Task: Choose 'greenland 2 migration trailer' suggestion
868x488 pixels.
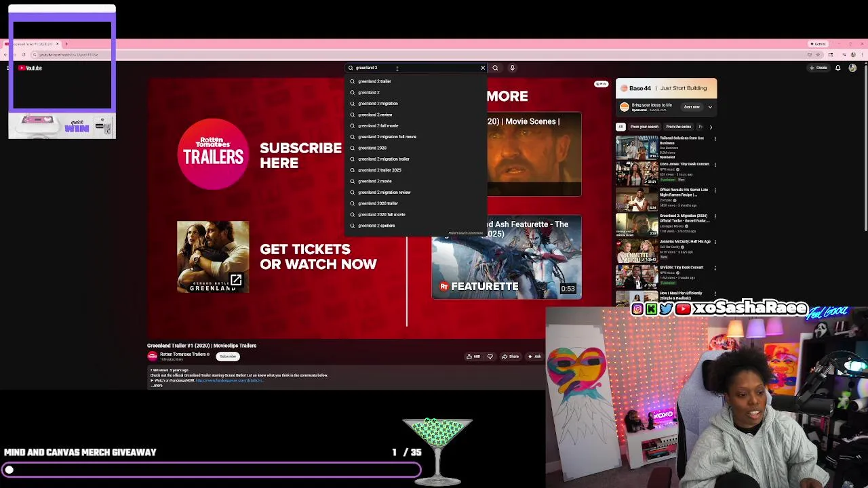Action: 416,159
